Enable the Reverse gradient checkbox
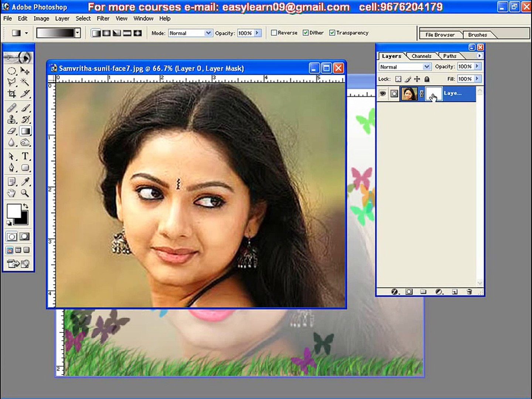Screen dimensions: 532x399 pos(274,33)
